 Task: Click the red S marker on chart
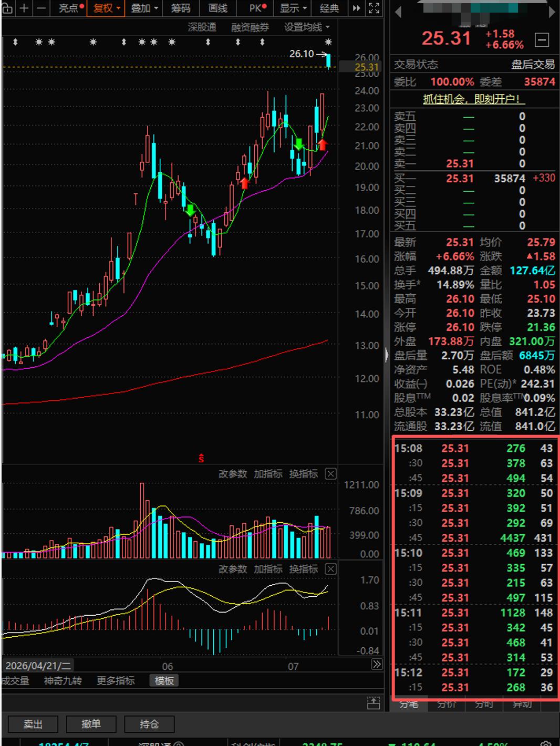201,458
